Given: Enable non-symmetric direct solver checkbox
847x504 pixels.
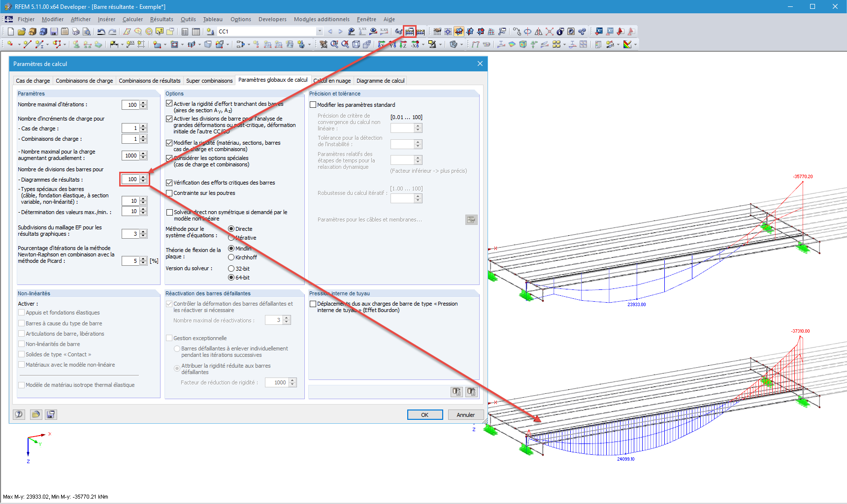Looking at the screenshot, I should click(x=169, y=212).
